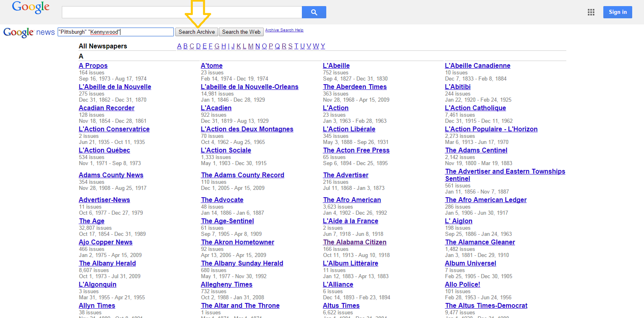The image size is (644, 318).
Task: Open Acadian Recorder archive
Action: coord(107,108)
